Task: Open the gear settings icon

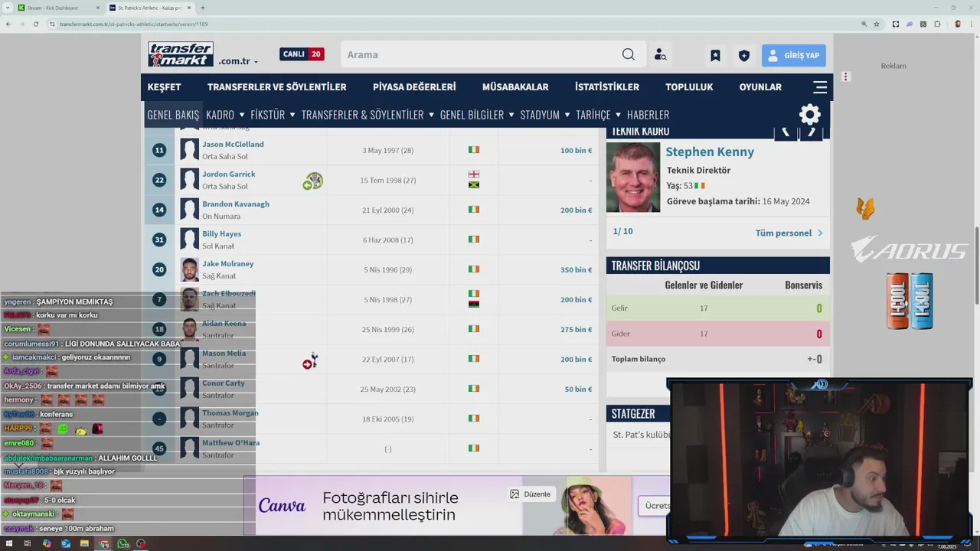Action: (x=809, y=115)
